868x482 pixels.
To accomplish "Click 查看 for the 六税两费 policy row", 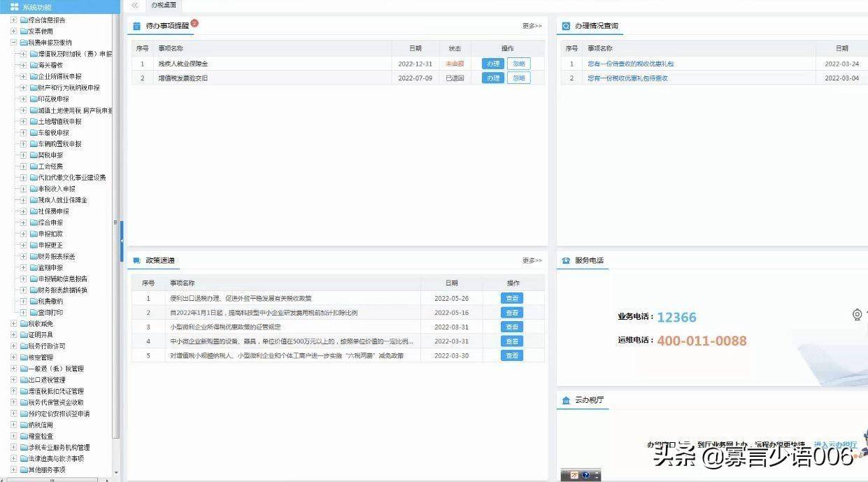I will pyautogui.click(x=512, y=355).
